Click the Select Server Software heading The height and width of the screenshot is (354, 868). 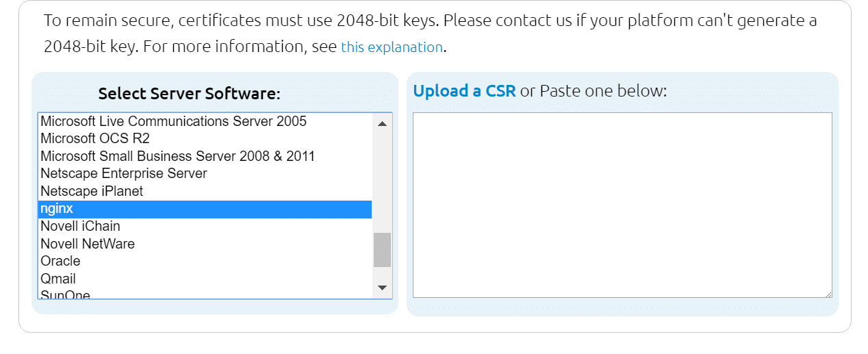click(189, 94)
